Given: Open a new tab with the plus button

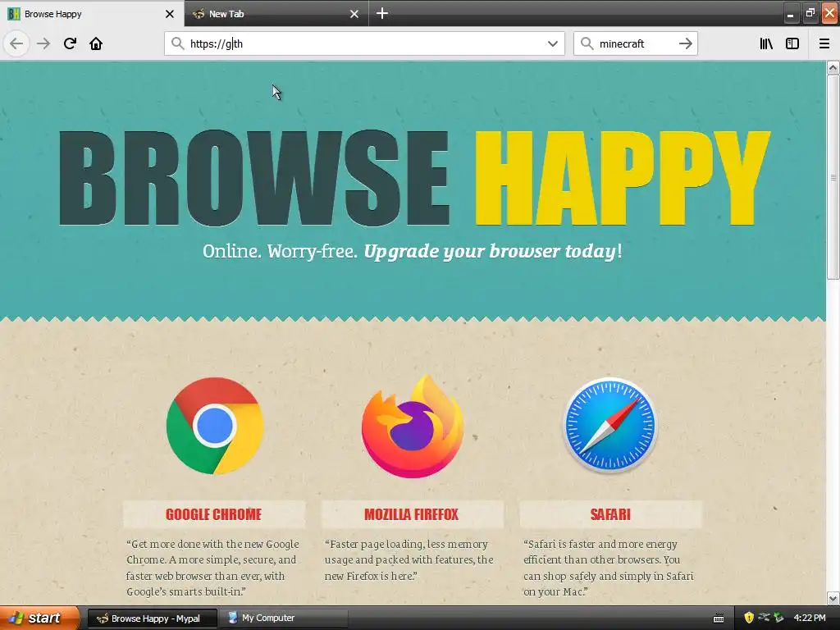Looking at the screenshot, I should pos(382,13).
